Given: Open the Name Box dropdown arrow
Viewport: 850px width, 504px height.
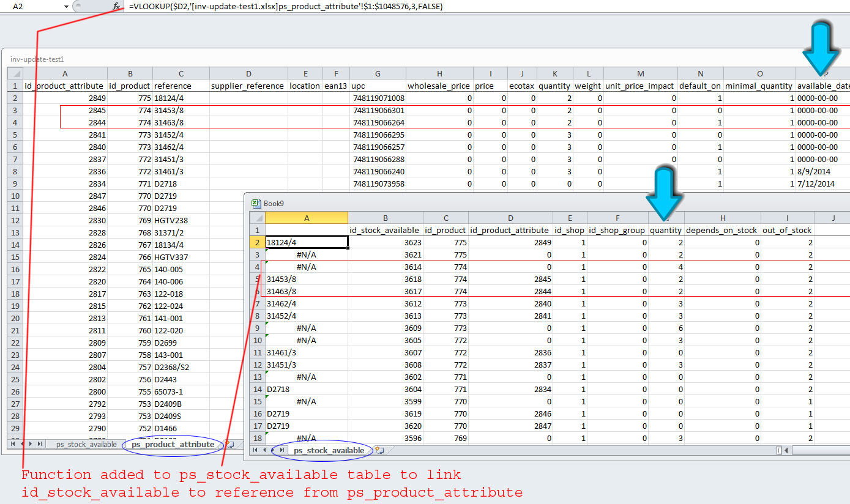Looking at the screenshot, I should point(66,6).
